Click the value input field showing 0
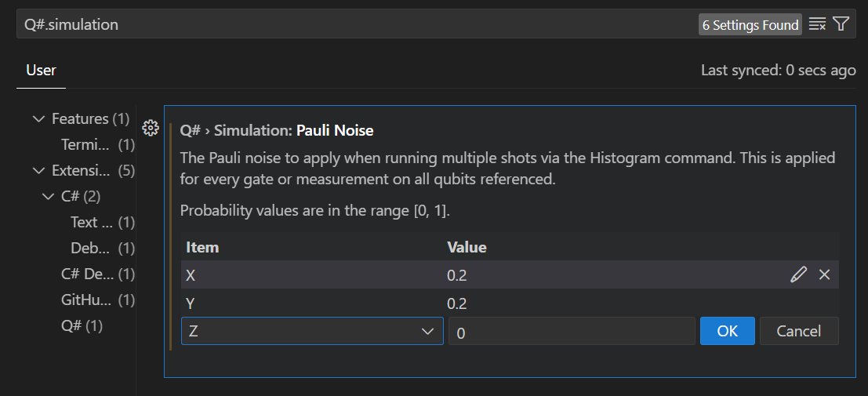 (x=571, y=332)
